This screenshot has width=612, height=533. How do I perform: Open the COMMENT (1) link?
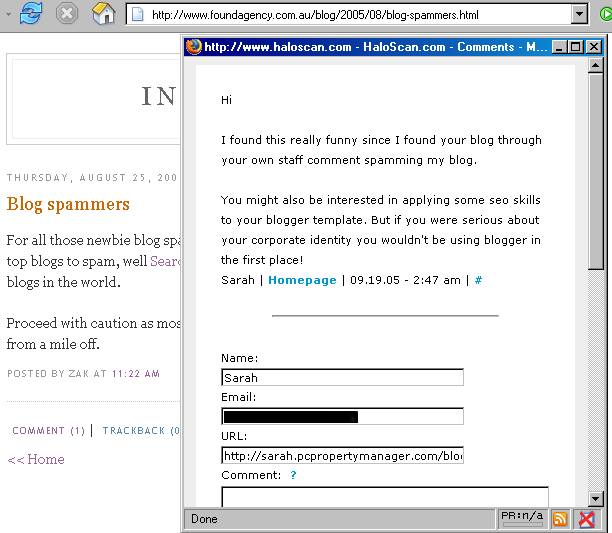click(x=48, y=430)
